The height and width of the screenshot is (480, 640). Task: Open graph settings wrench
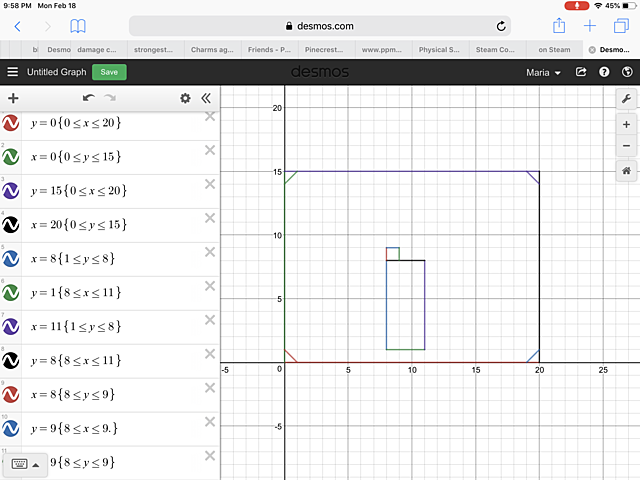[x=626, y=98]
